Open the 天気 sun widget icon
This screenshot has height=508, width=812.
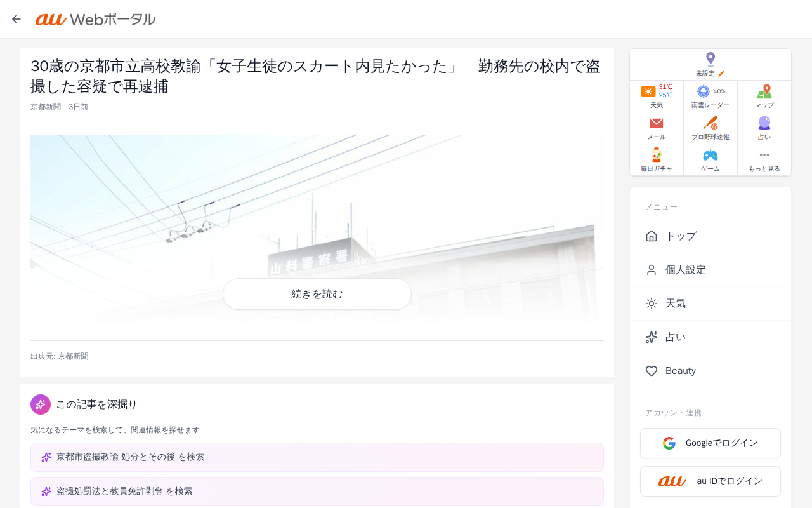[648, 91]
